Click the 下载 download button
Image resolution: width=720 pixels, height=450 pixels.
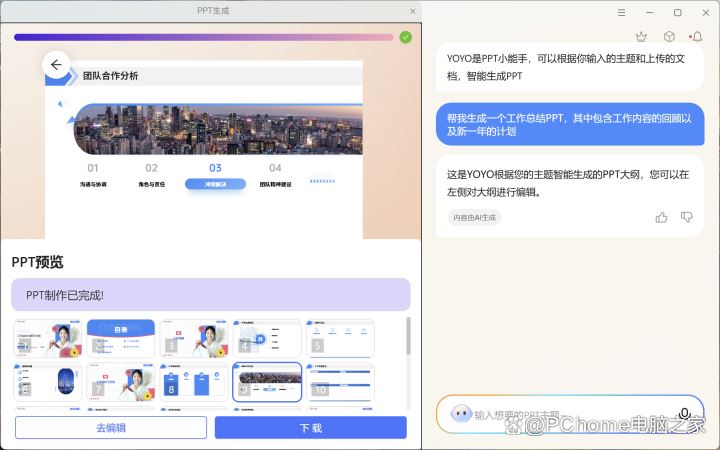coord(311,427)
